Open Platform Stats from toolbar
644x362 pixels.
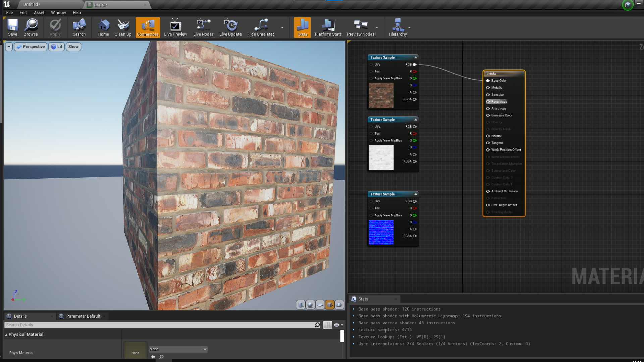[328, 27]
